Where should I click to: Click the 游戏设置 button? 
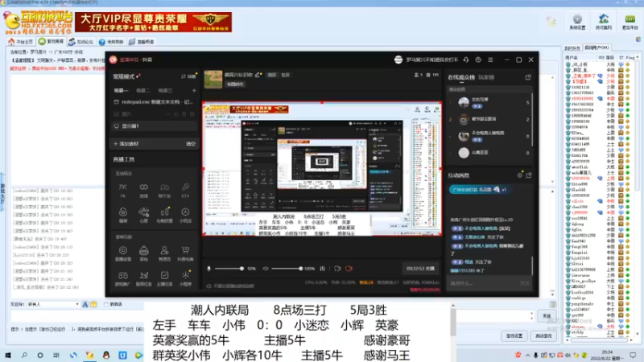point(514,335)
